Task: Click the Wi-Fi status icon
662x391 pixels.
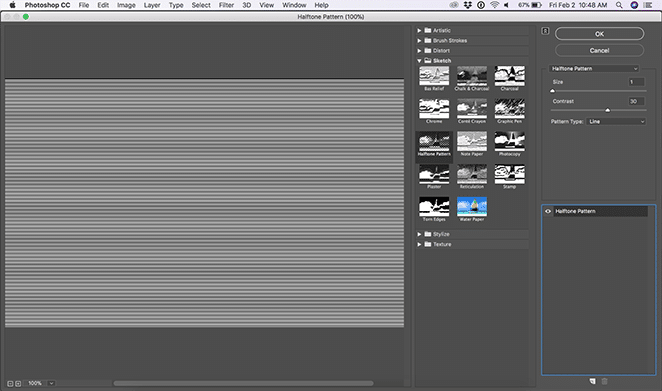Action: point(494,5)
